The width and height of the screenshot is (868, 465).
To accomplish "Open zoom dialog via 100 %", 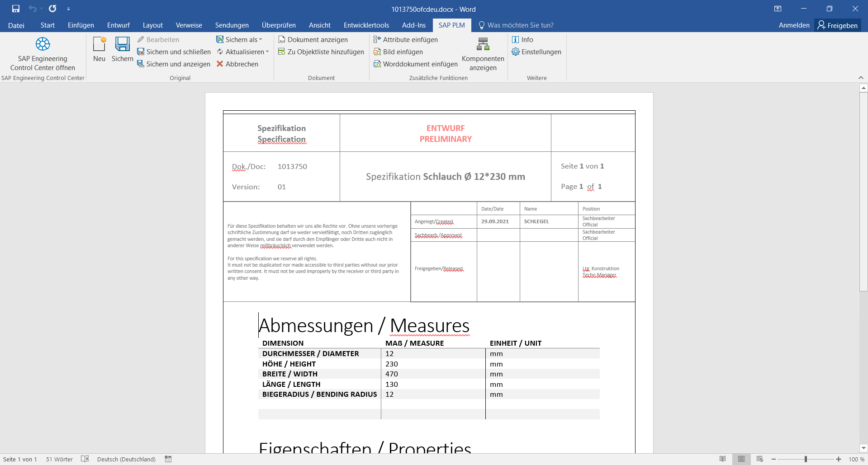I will pyautogui.click(x=856, y=459).
